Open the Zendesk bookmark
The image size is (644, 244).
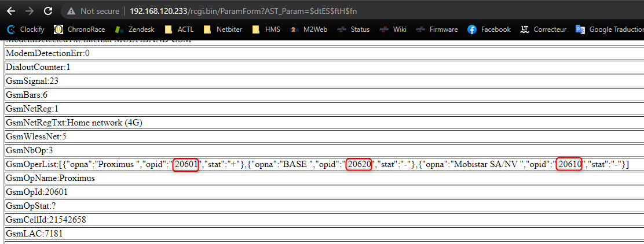[135, 29]
